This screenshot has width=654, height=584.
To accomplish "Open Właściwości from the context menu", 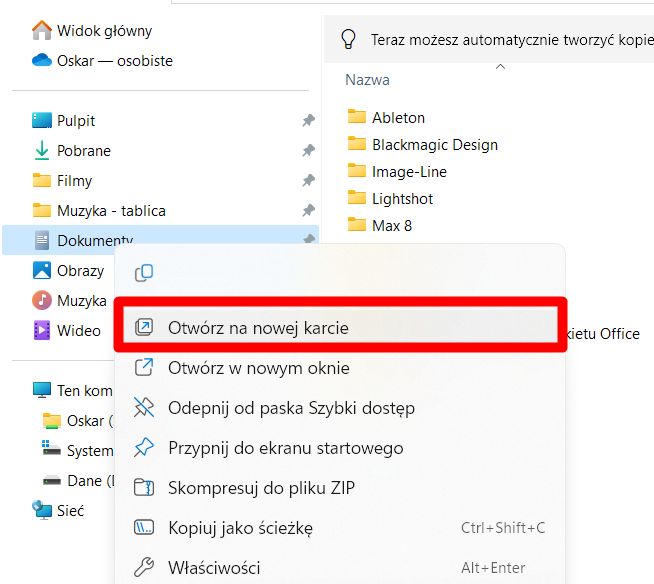I will (x=214, y=568).
